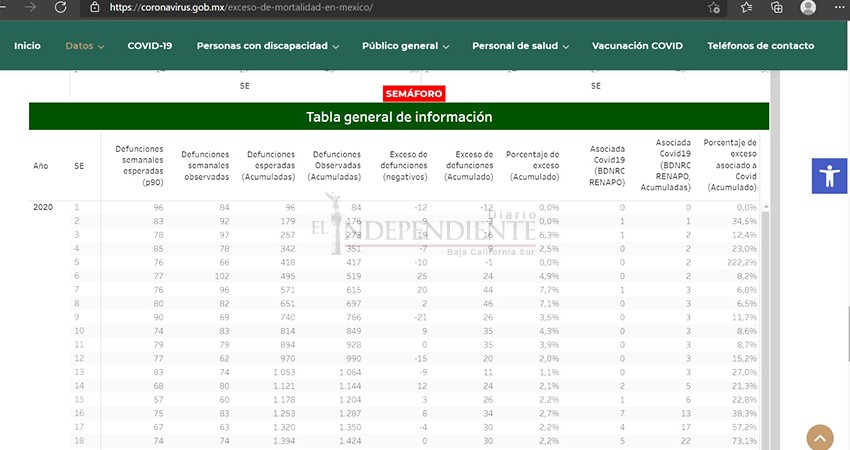Click the red SEMÁFORO button

[x=414, y=93]
